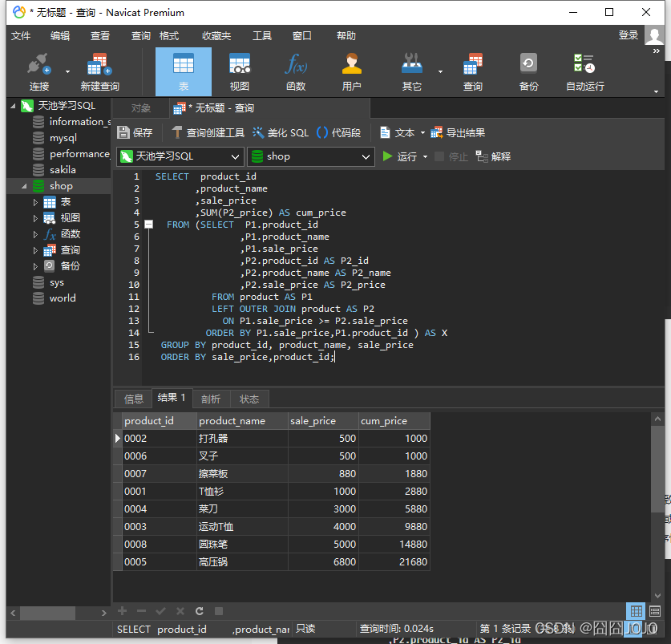671x644 pixels.
Task: Open the 帮助 menu
Action: pyautogui.click(x=346, y=36)
